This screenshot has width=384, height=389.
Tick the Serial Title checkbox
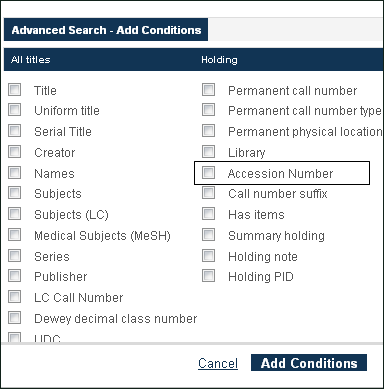coord(15,131)
